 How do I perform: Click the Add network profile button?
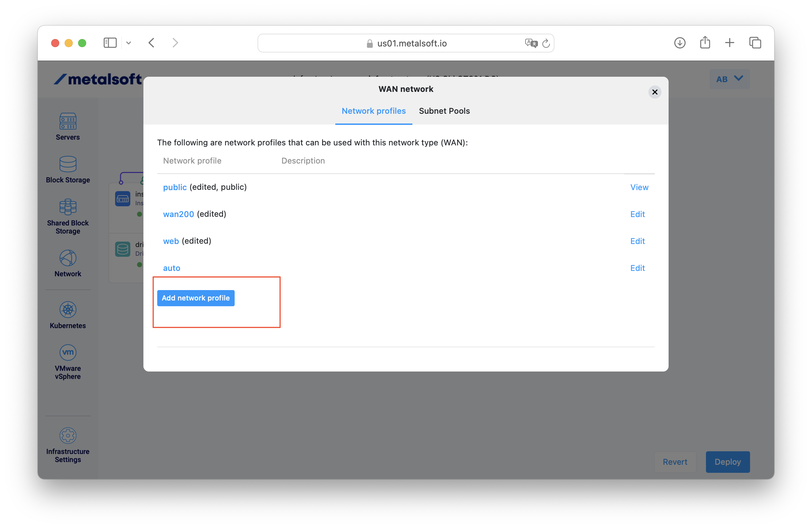pyautogui.click(x=196, y=298)
